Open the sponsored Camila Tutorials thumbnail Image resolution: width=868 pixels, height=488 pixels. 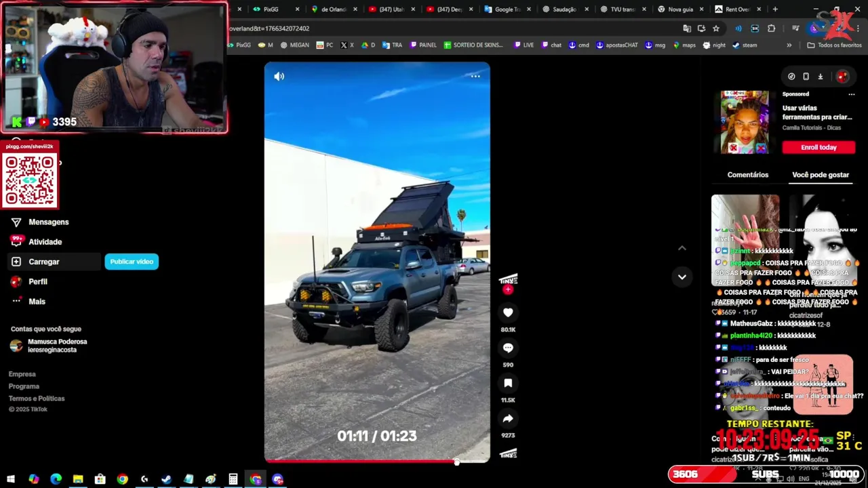(x=745, y=122)
